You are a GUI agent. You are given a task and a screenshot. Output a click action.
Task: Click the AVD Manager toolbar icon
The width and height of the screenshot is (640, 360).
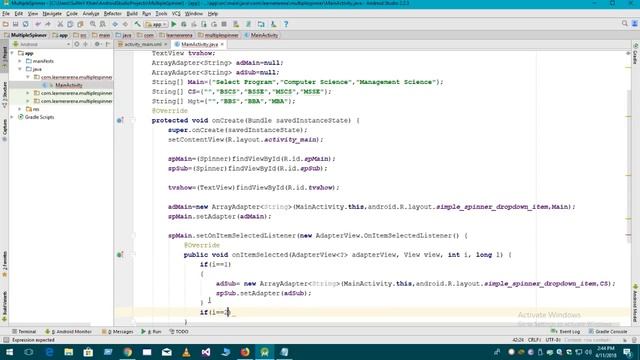[236, 24]
